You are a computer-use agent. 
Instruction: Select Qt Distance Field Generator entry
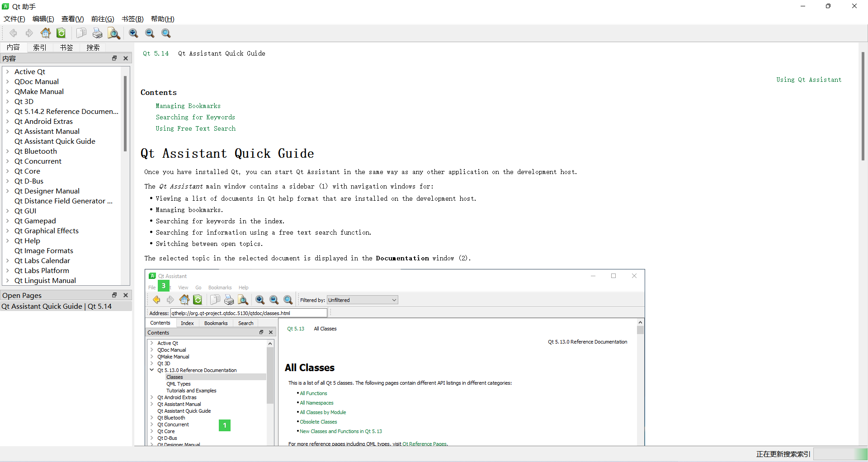click(x=63, y=201)
